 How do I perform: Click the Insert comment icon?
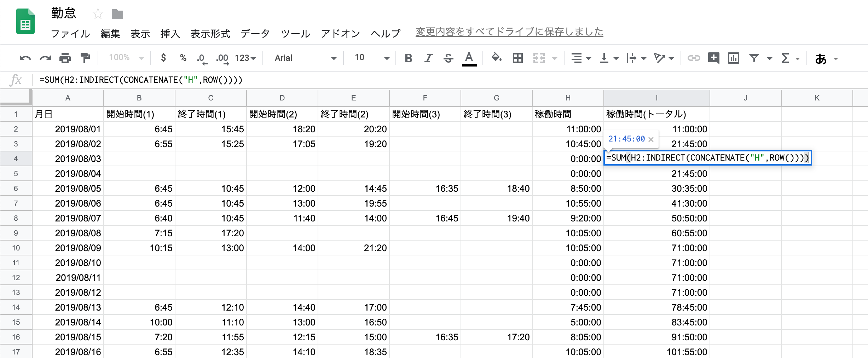pos(713,58)
